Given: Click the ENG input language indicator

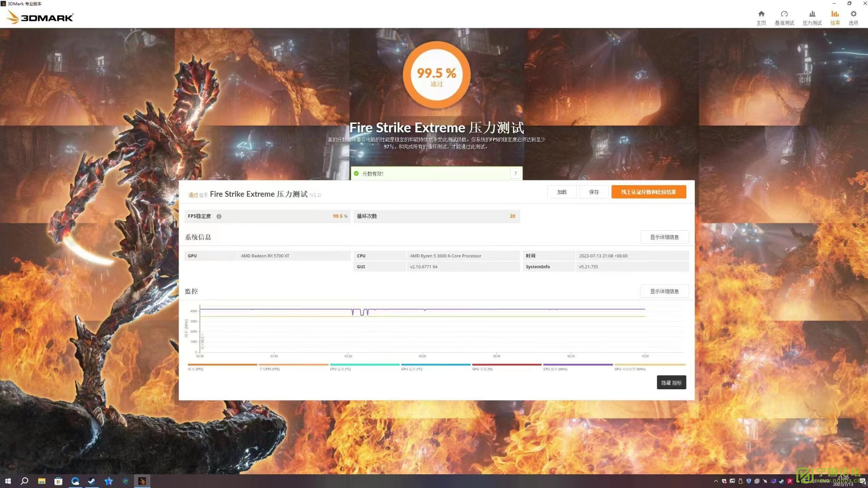Looking at the screenshot, I should pos(825,481).
